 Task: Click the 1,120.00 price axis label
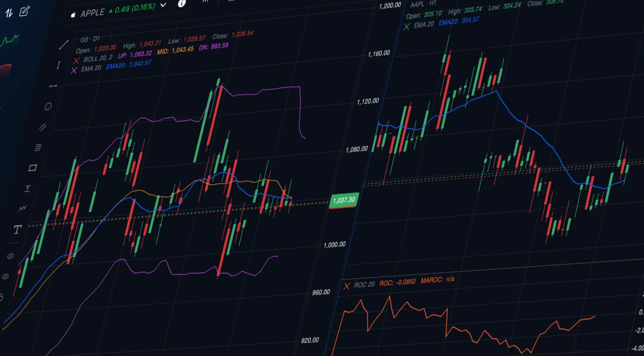pos(368,101)
